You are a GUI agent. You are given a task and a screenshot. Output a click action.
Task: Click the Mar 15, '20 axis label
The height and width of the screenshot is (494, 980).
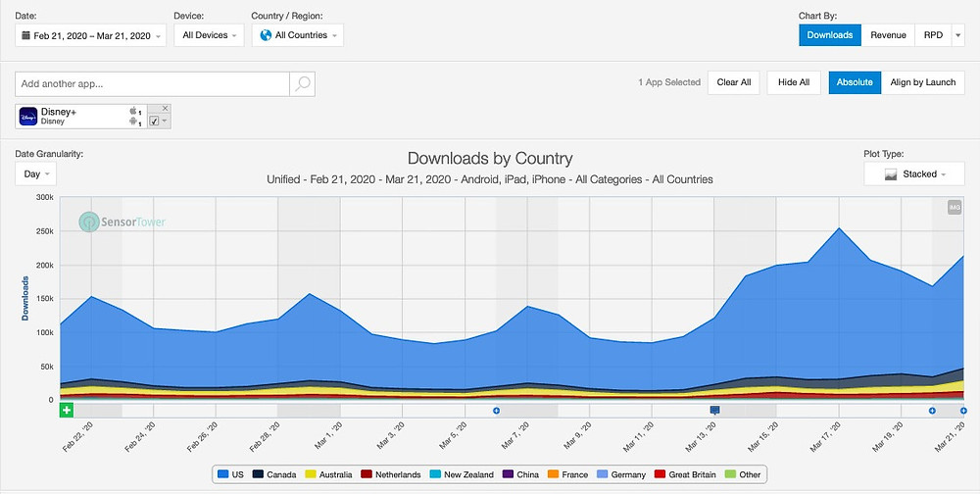(762, 437)
